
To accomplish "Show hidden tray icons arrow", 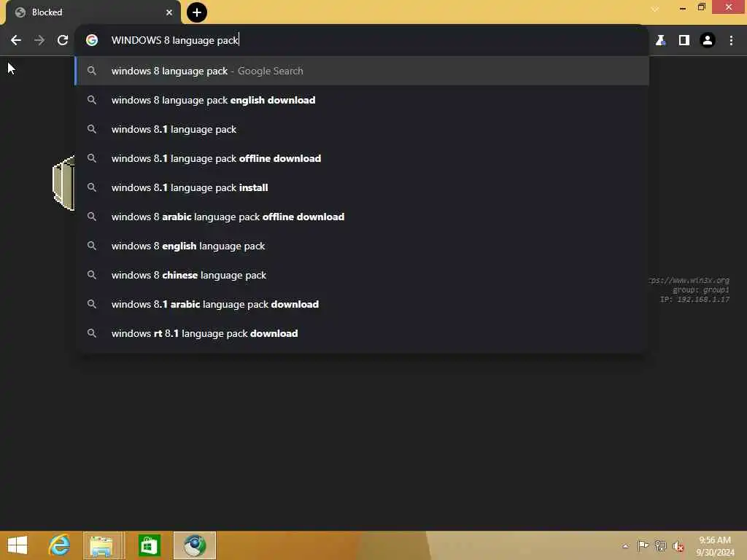I will point(625,546).
